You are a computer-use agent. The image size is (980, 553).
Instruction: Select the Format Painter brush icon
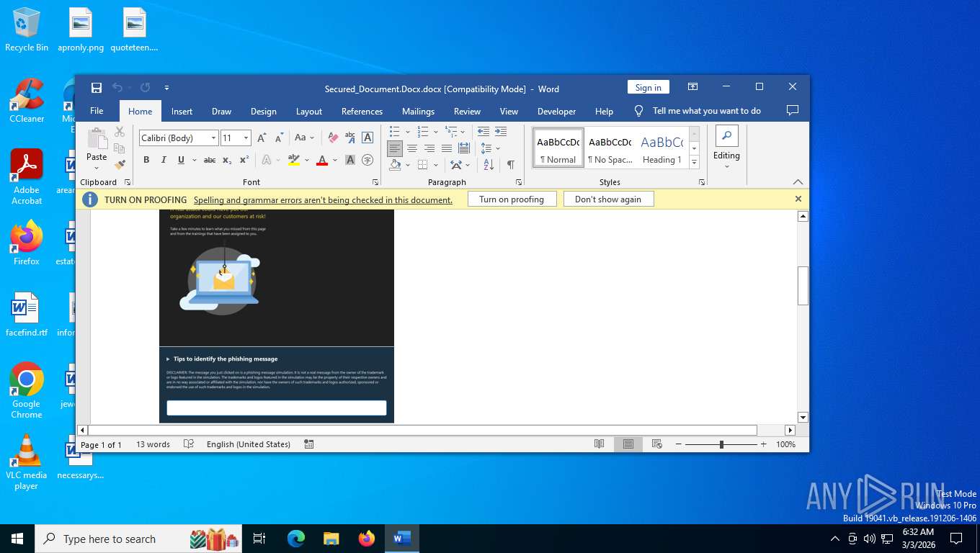click(x=120, y=164)
